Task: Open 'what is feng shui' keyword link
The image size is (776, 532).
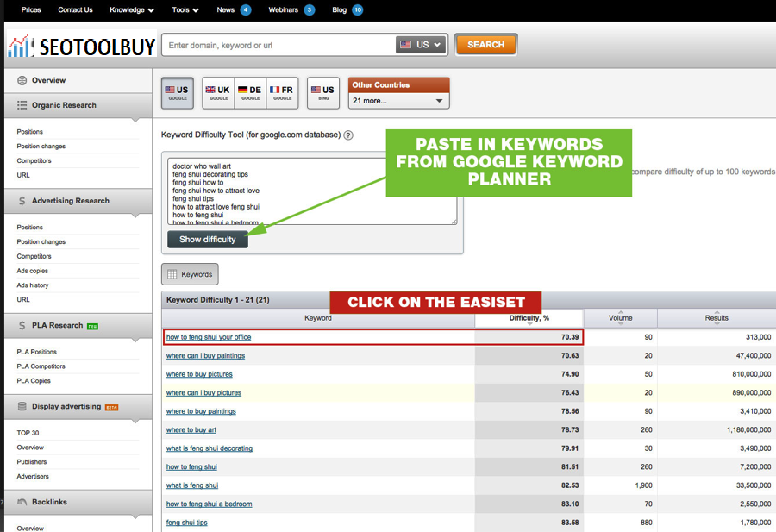Action: tap(192, 485)
